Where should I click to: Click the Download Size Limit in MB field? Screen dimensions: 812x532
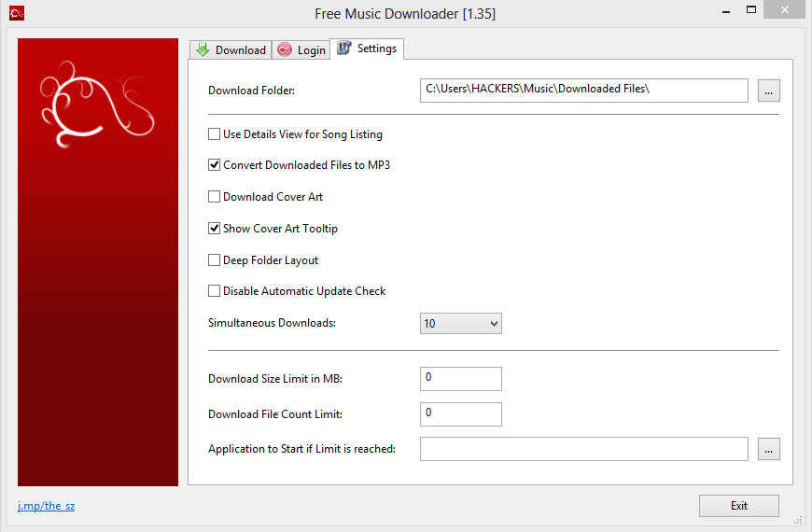click(x=460, y=379)
